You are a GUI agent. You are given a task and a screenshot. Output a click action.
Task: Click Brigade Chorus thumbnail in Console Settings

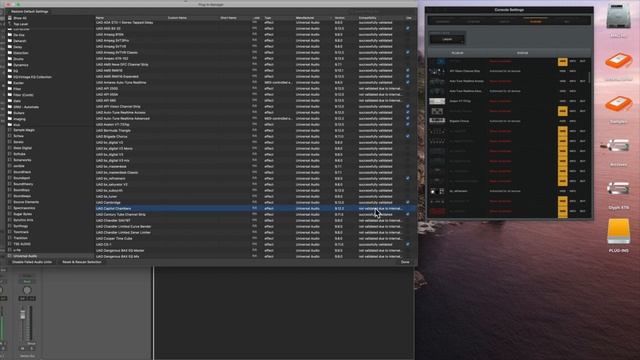tap(437, 121)
